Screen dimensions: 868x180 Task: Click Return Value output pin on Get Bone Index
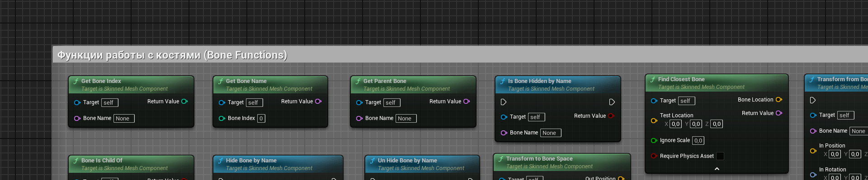click(184, 102)
